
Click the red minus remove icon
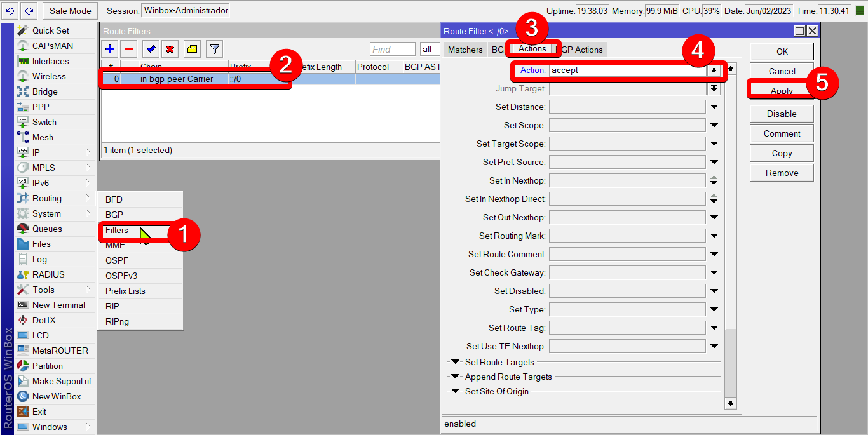(x=129, y=49)
